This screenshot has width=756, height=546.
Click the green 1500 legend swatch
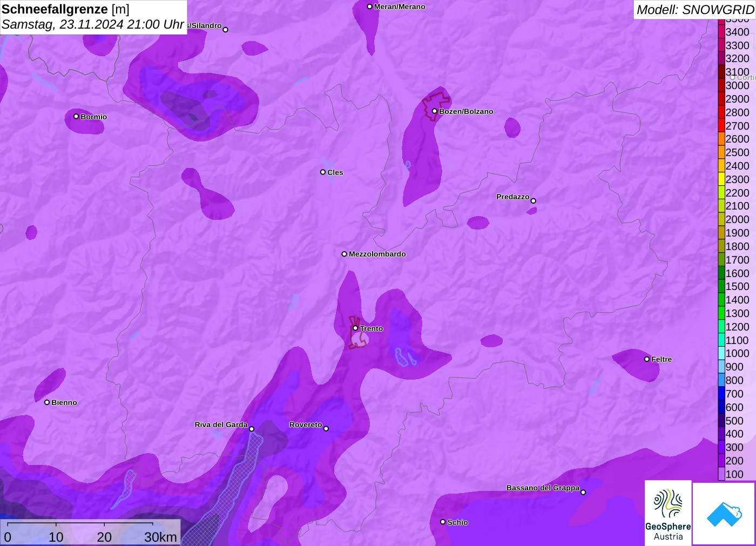pyautogui.click(x=721, y=286)
